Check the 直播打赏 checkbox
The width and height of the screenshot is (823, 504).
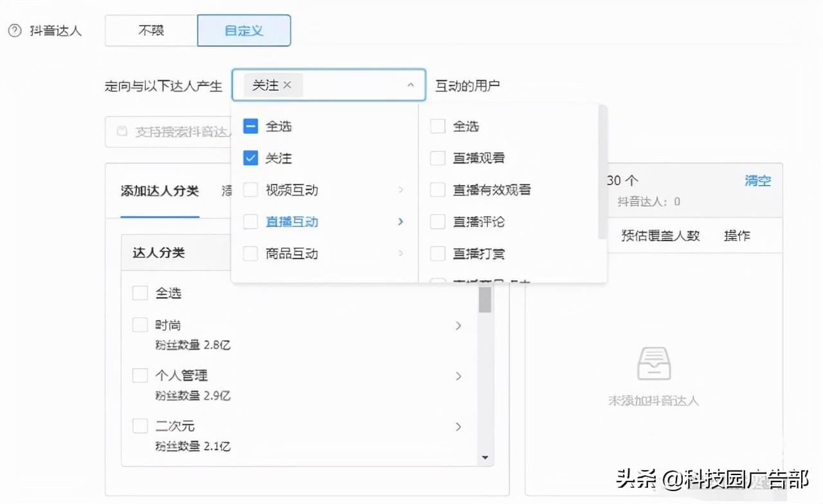click(437, 253)
